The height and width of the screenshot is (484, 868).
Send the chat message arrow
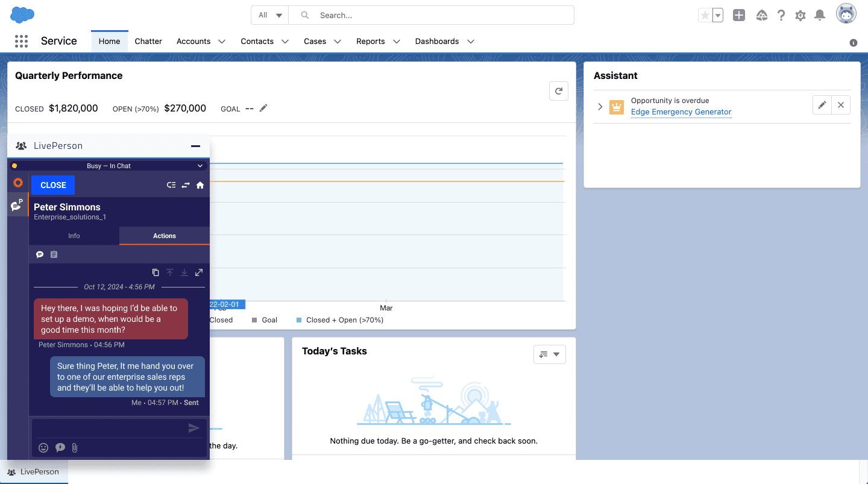[193, 428]
